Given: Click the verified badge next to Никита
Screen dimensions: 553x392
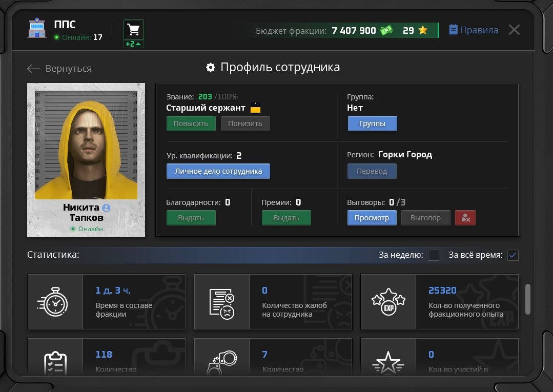Looking at the screenshot, I should click(106, 208).
